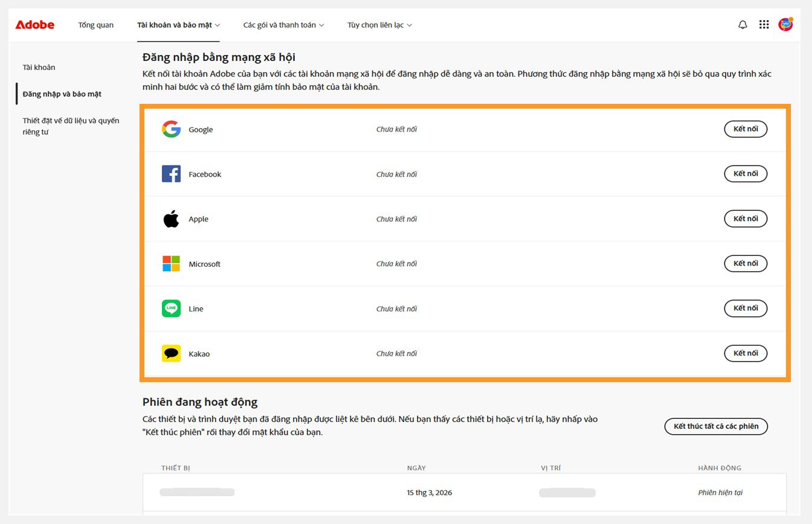Expand the Tùy chọn liên lạc dropdown

[x=379, y=25]
